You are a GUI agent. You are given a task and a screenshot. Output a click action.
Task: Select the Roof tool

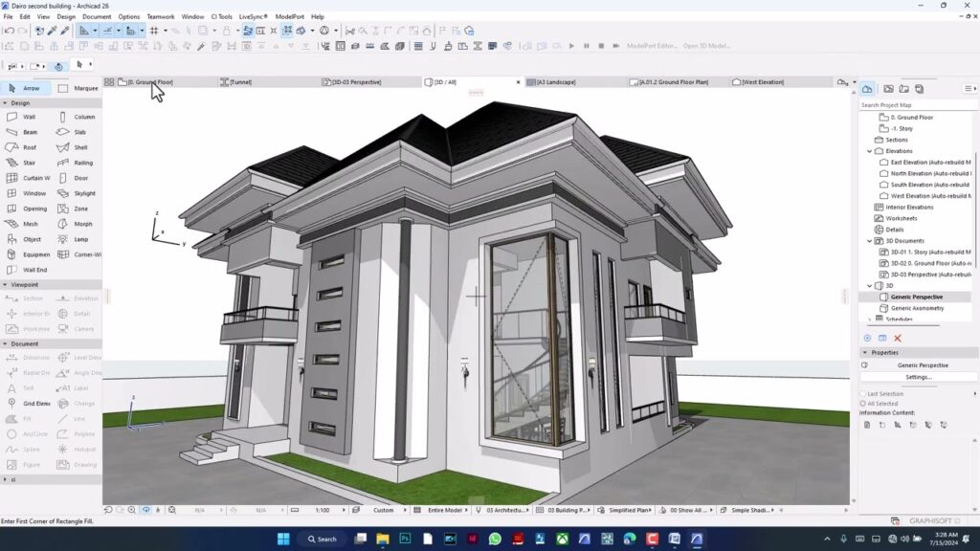30,146
